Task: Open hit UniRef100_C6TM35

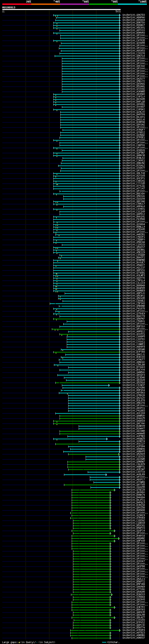Action: [x=134, y=41]
